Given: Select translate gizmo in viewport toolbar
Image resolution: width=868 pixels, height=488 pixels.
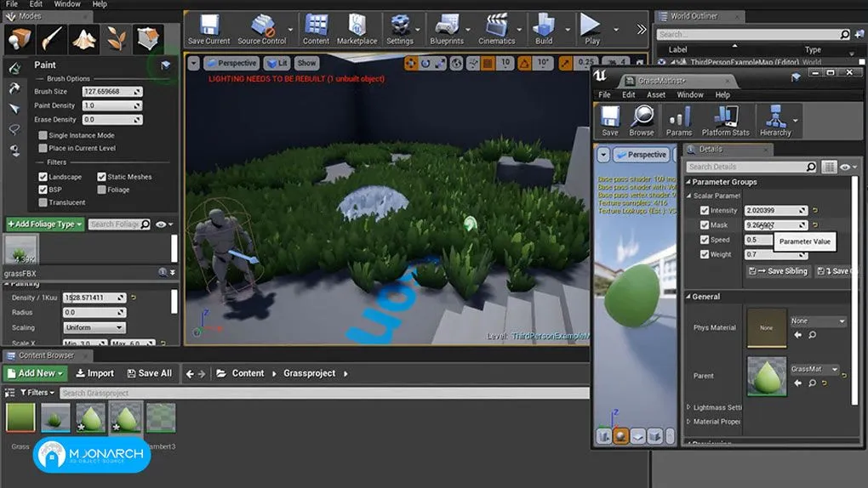Looking at the screenshot, I should (x=411, y=64).
